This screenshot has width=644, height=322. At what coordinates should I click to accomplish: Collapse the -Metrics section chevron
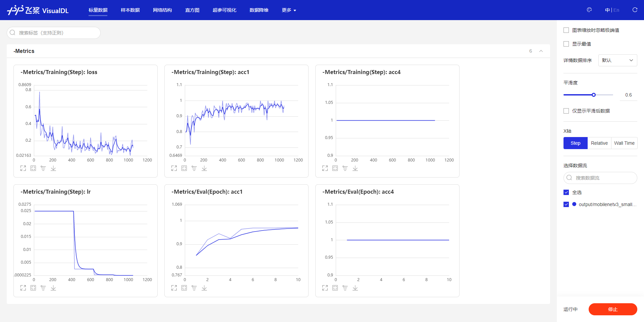[x=541, y=51]
